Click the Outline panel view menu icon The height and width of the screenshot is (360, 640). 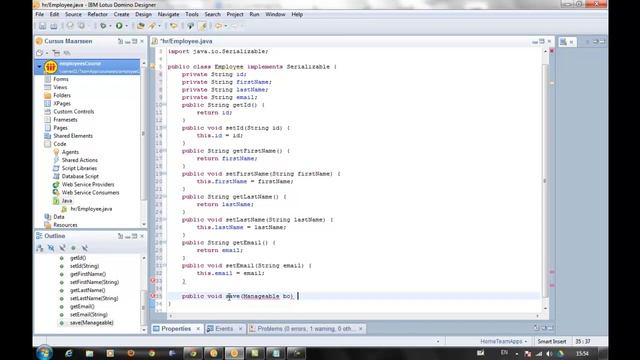[120, 236]
